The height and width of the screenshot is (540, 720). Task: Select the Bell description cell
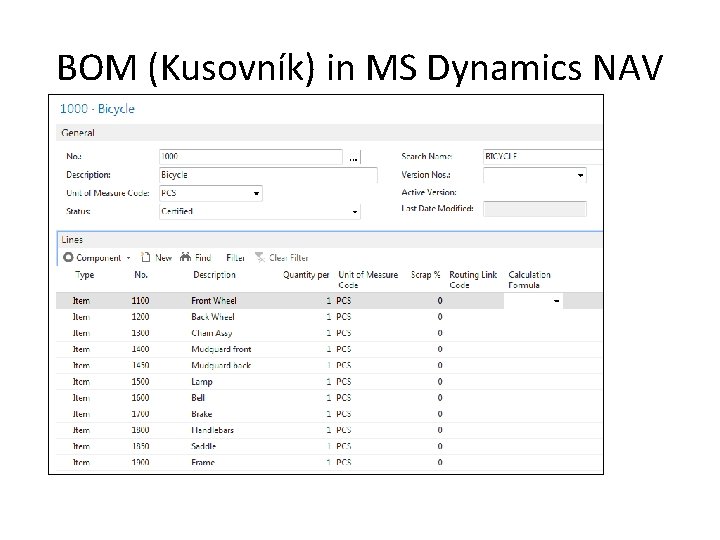[198, 398]
